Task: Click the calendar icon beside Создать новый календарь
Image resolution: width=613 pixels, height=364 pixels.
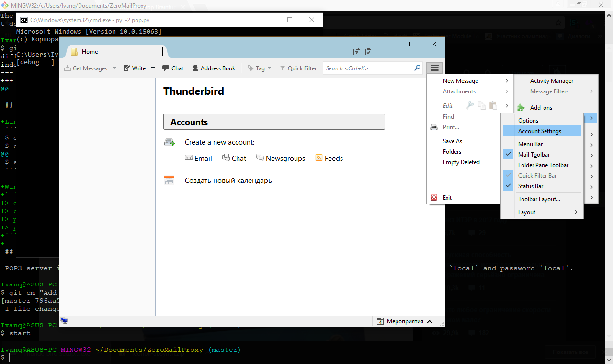Action: tap(169, 181)
